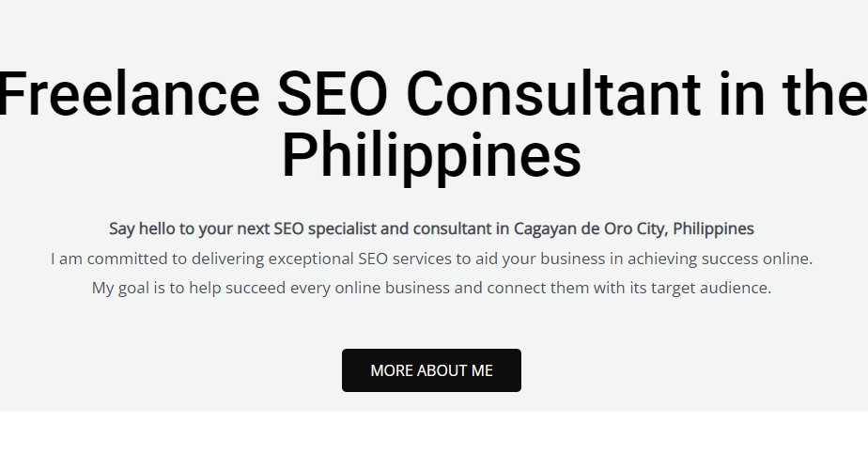Image resolution: width=868 pixels, height=455 pixels.
Task: Click the 'My goal is to help succeed' sentence
Action: [x=431, y=288]
